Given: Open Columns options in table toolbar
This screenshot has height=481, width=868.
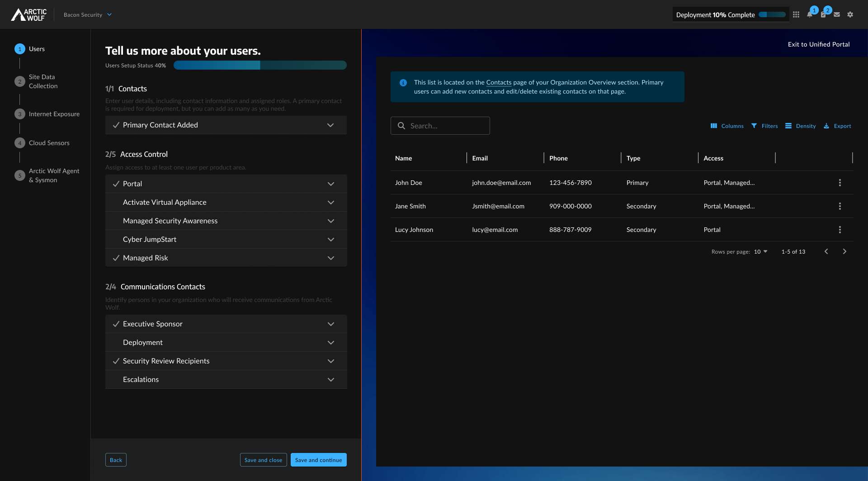Looking at the screenshot, I should tap(727, 126).
